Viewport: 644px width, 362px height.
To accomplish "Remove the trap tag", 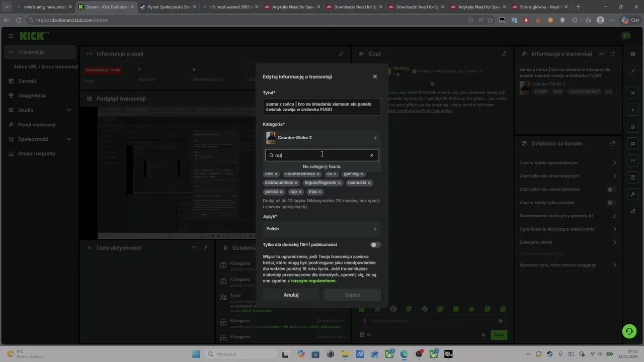I will click(320, 192).
